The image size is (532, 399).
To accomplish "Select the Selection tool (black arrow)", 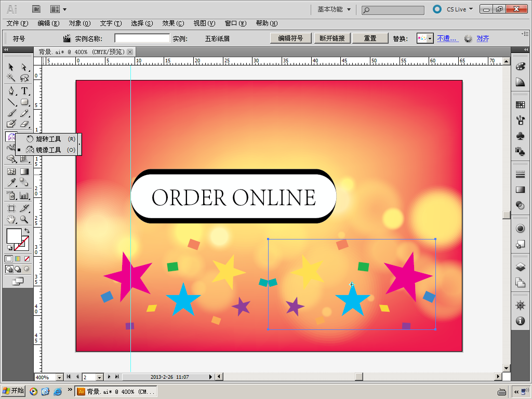I will pyautogui.click(x=11, y=67).
